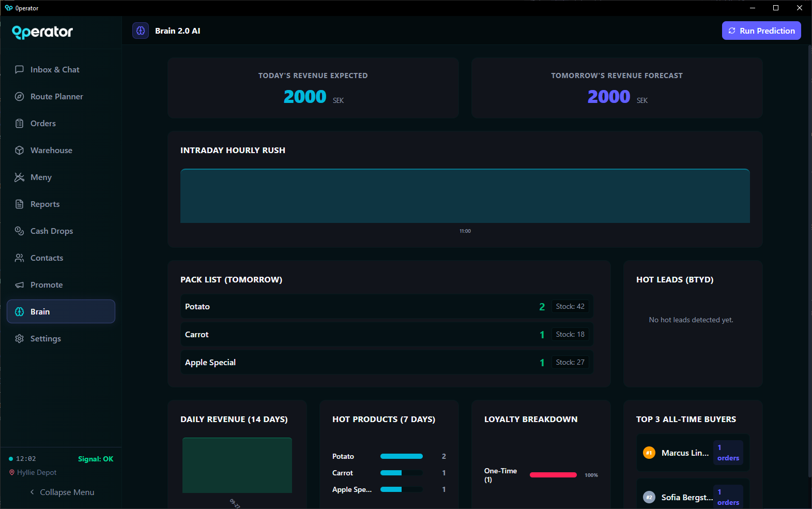The image size is (812, 509).
Task: Open the Warehouse page
Action: pos(61,150)
